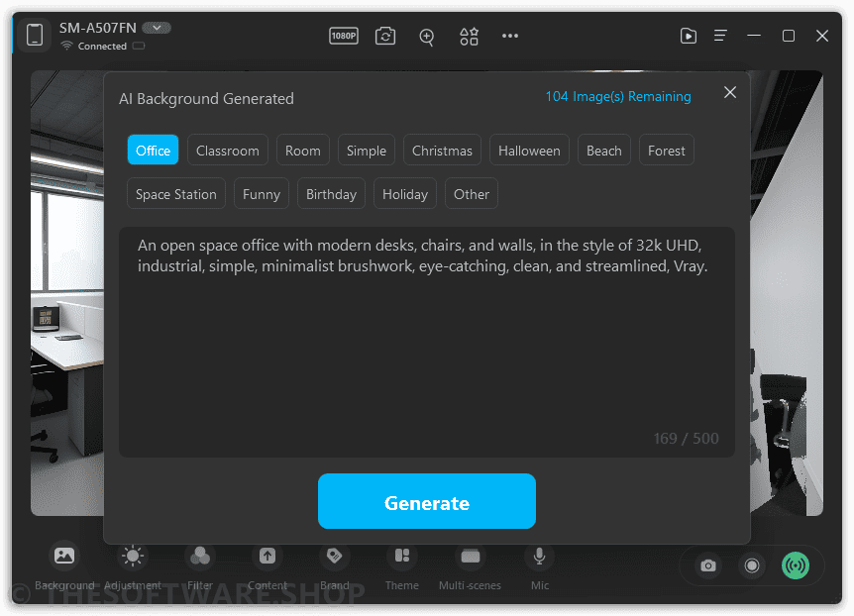The height and width of the screenshot is (616, 854).
Task: Start recording with the record button
Action: [752, 565]
